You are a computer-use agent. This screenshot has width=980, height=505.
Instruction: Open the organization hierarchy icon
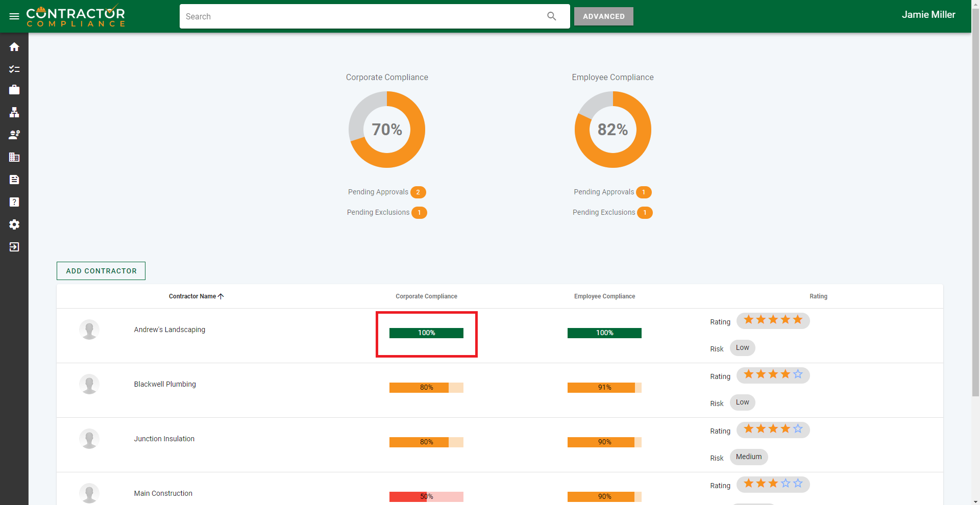14,112
